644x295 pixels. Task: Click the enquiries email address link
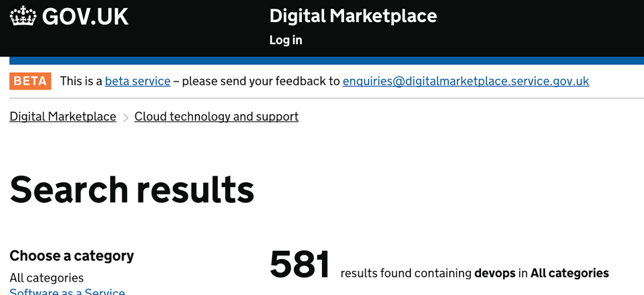tap(465, 81)
